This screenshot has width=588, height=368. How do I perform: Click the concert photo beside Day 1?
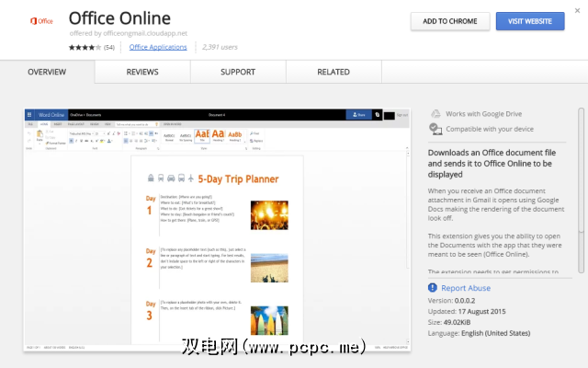[269, 214]
